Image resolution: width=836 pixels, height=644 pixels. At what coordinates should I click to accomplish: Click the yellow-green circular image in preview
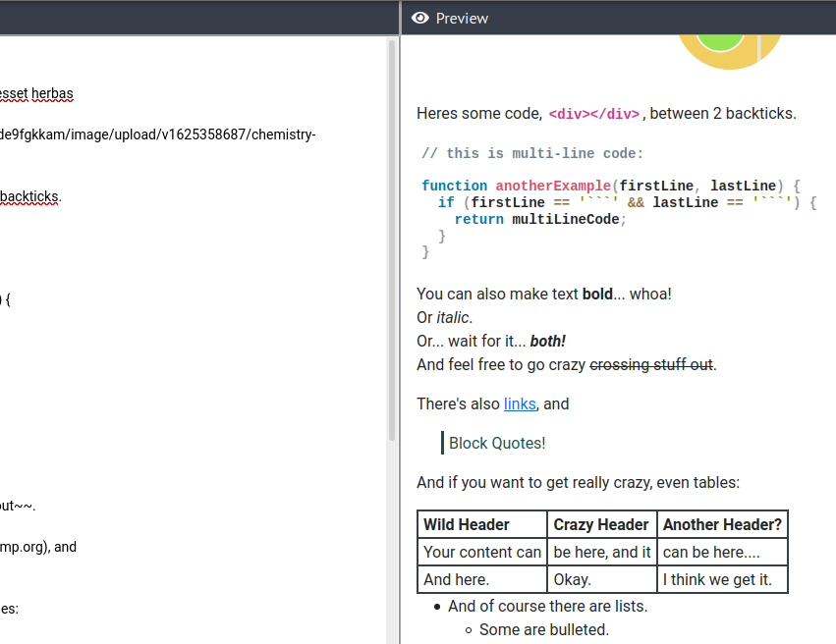729,52
